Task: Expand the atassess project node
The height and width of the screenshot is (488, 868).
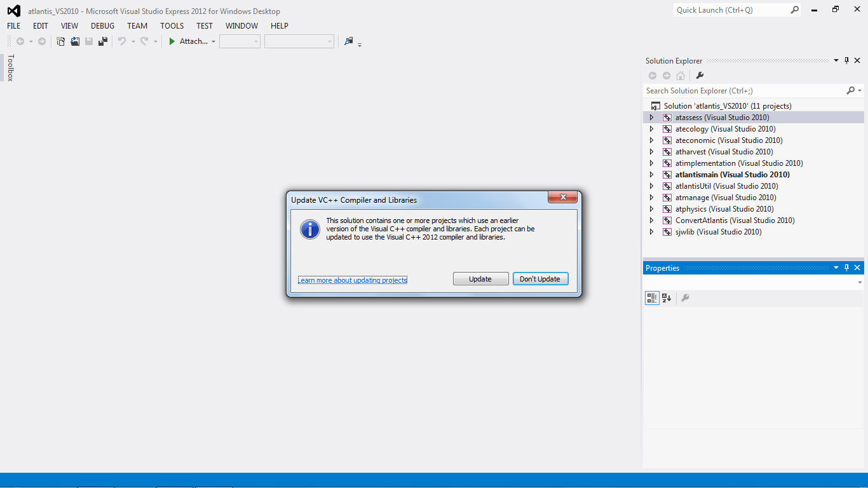Action: tap(651, 118)
